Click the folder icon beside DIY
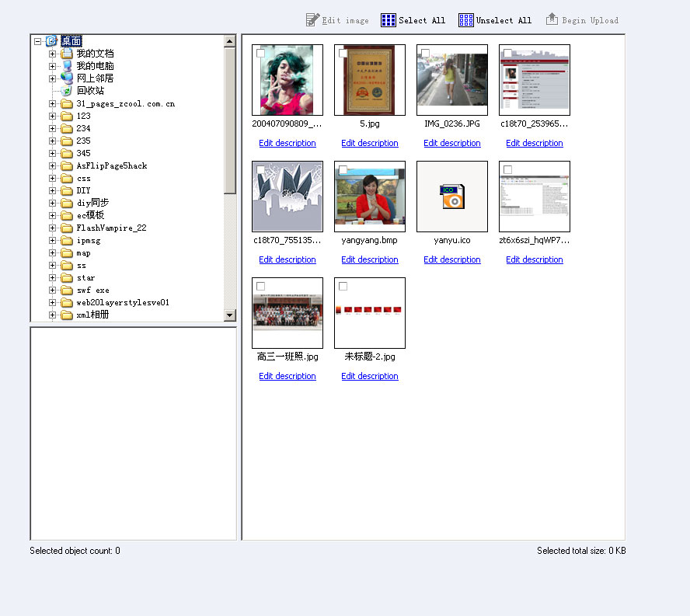This screenshot has height=616, width=690. tap(67, 190)
